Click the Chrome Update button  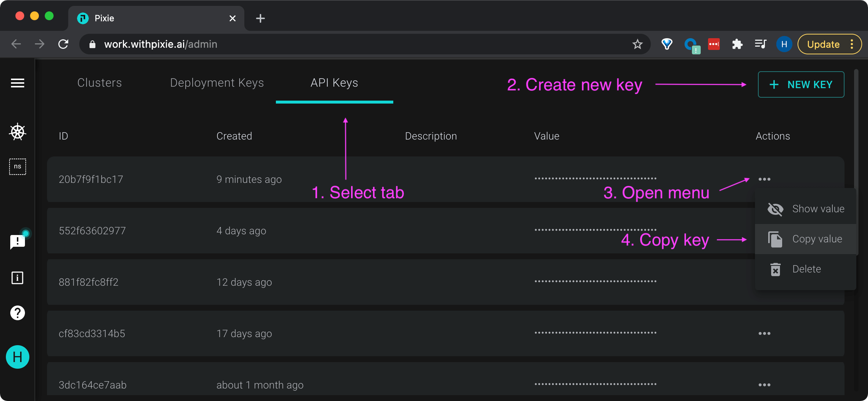point(823,44)
